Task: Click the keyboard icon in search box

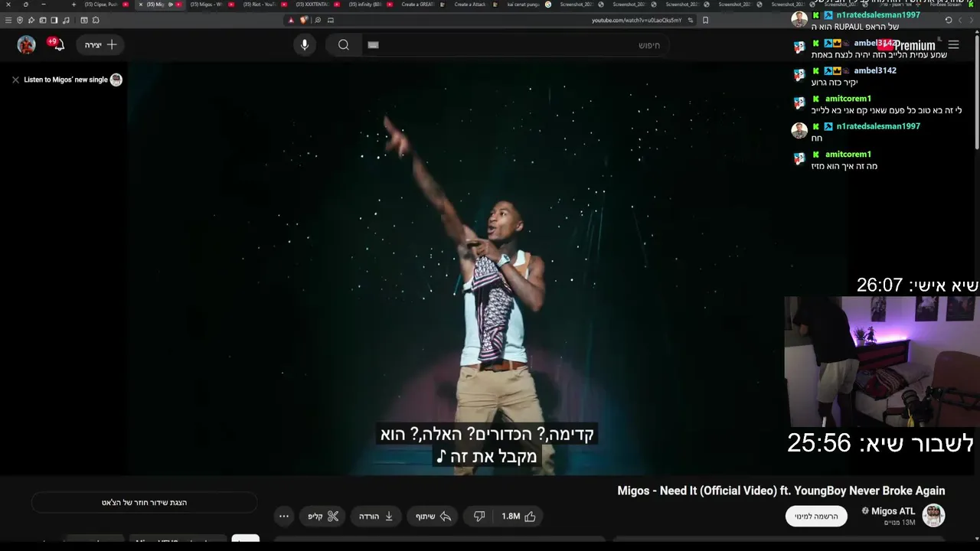Action: [374, 45]
